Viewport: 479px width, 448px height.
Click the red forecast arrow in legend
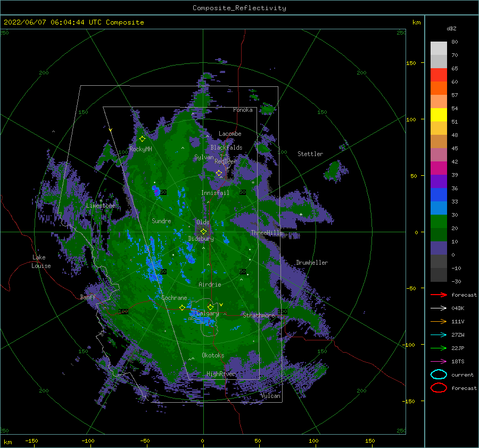pos(439,295)
